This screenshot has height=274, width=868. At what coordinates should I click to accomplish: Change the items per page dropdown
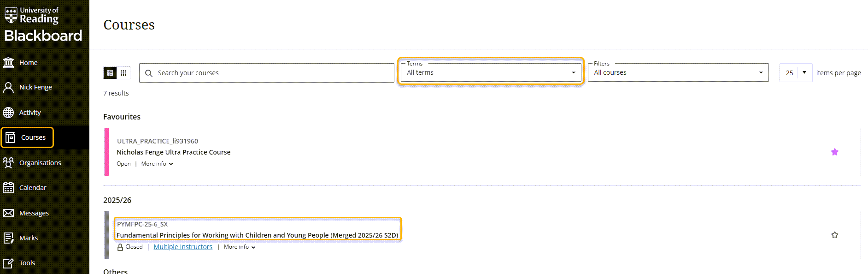pyautogui.click(x=796, y=73)
